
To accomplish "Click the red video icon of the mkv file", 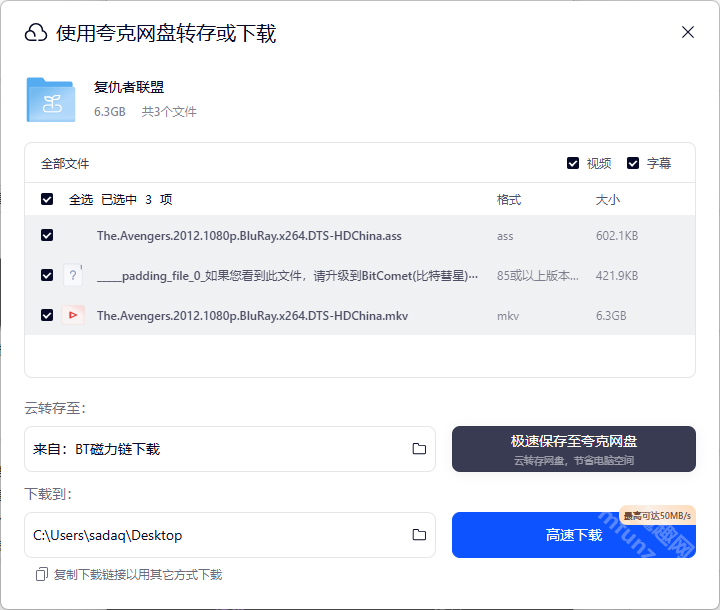I will pyautogui.click(x=73, y=315).
